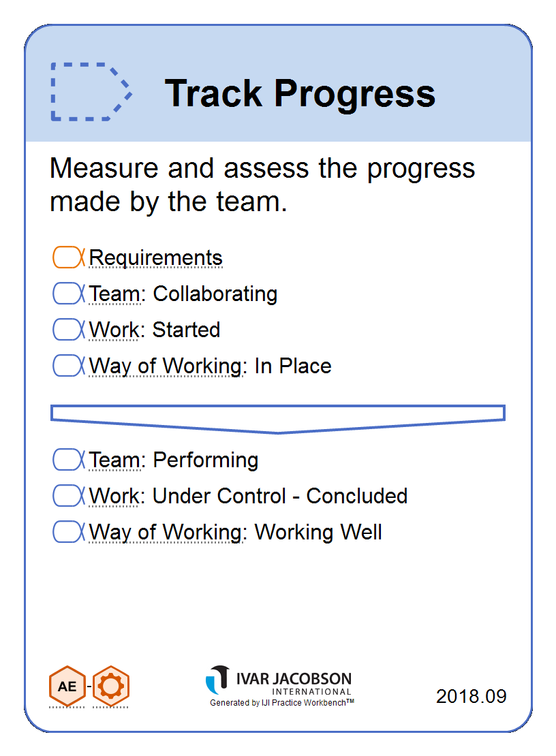Click the icon beside Way of Working: Working Well
The image size is (556, 756).
coord(69,532)
